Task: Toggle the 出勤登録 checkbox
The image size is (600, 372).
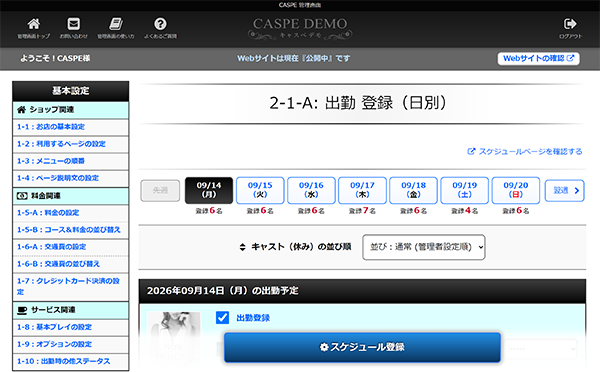Action: [x=222, y=318]
